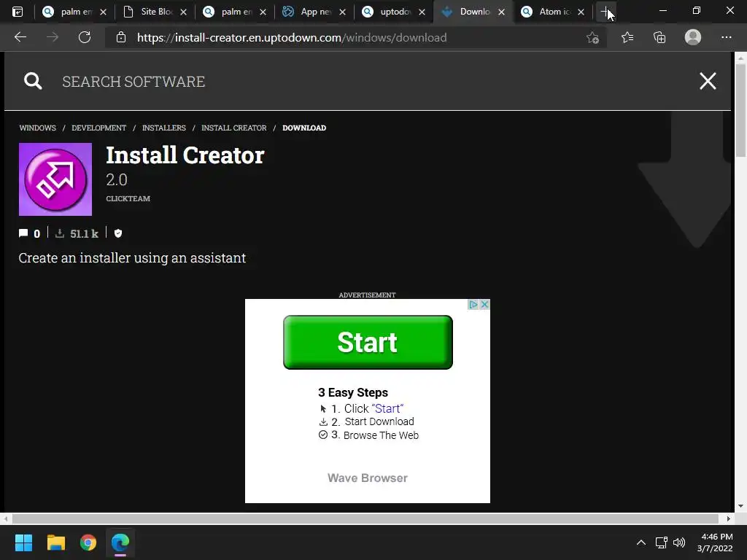The width and height of the screenshot is (747, 560).
Task: Go to Development breadcrumb link
Action: (98, 128)
